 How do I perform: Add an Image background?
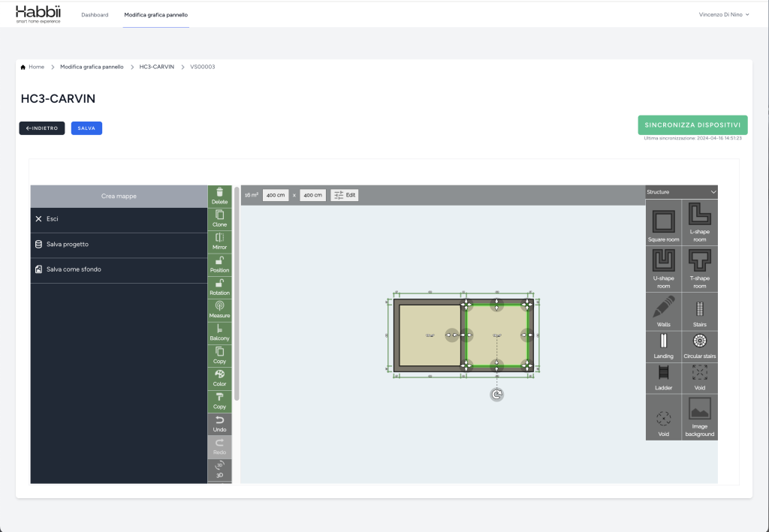pos(699,417)
